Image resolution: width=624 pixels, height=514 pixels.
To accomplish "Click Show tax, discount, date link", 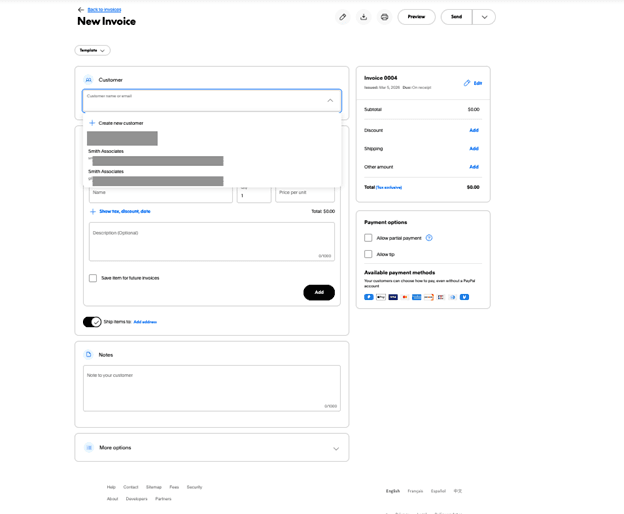I will 125,211.
